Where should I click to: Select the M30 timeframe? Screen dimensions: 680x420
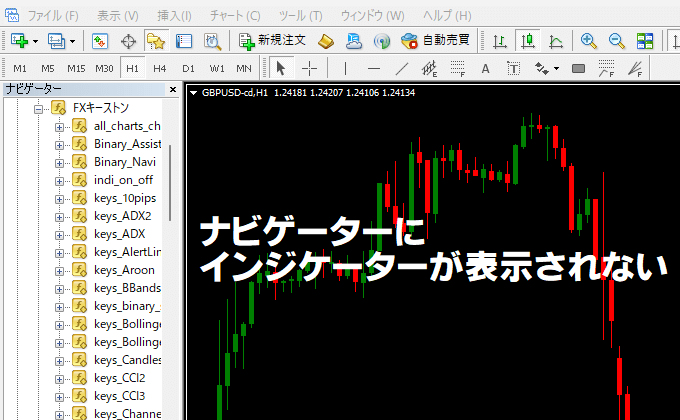104,69
